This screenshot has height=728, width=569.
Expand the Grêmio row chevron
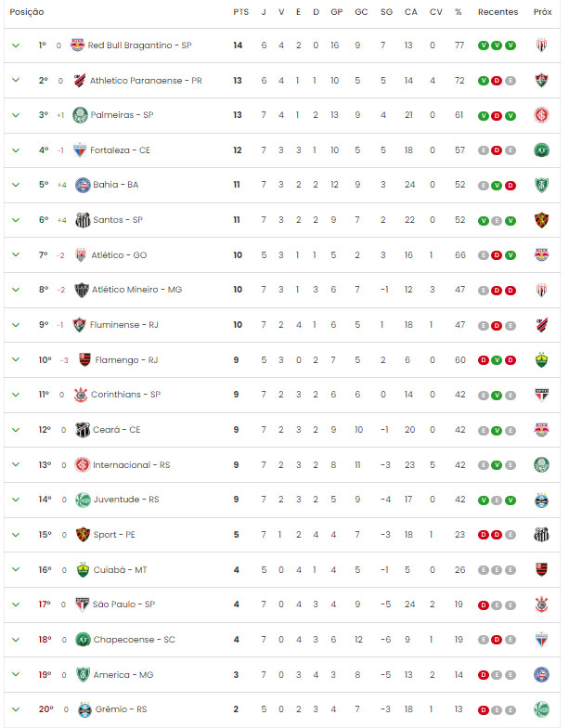(16, 709)
